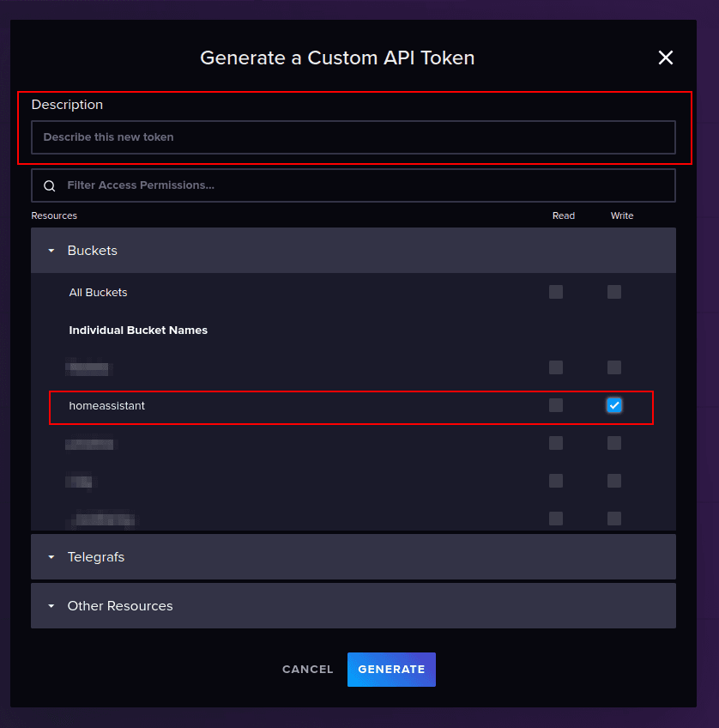The height and width of the screenshot is (728, 719).
Task: Click the Write column header
Action: click(x=622, y=215)
